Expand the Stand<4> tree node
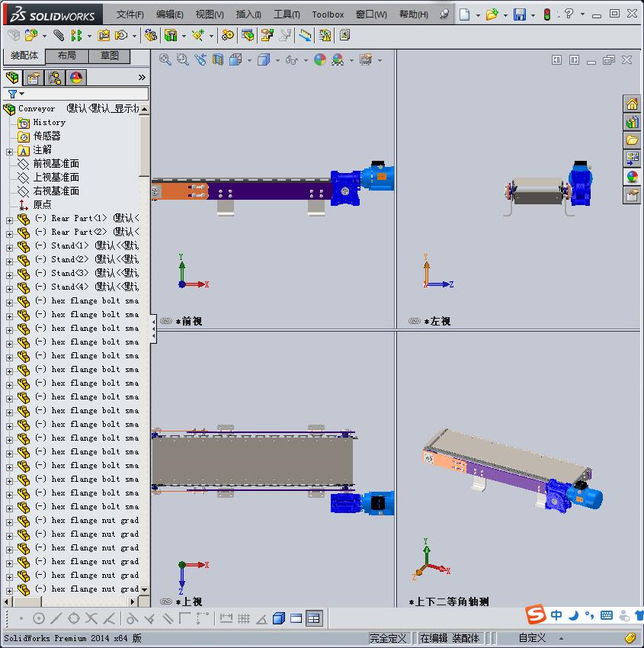The width and height of the screenshot is (644, 648). [x=9, y=289]
